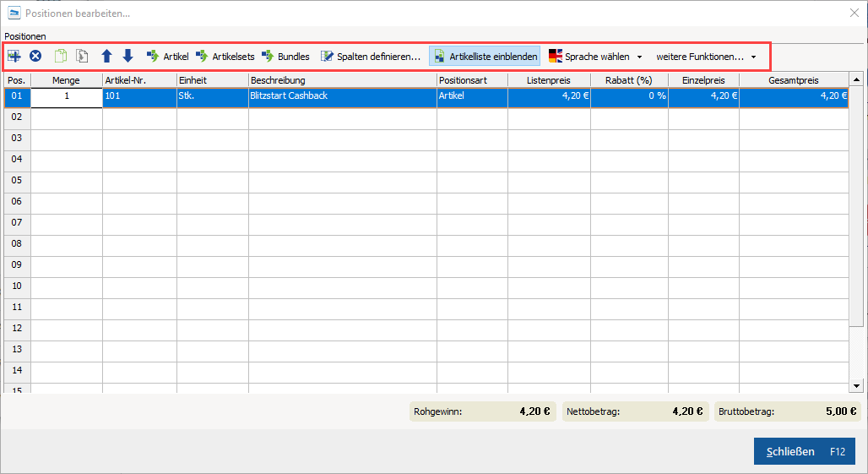Select the Positionsart cell Artikel in row 01
Image resolution: width=868 pixels, height=474 pixels.
[472, 98]
